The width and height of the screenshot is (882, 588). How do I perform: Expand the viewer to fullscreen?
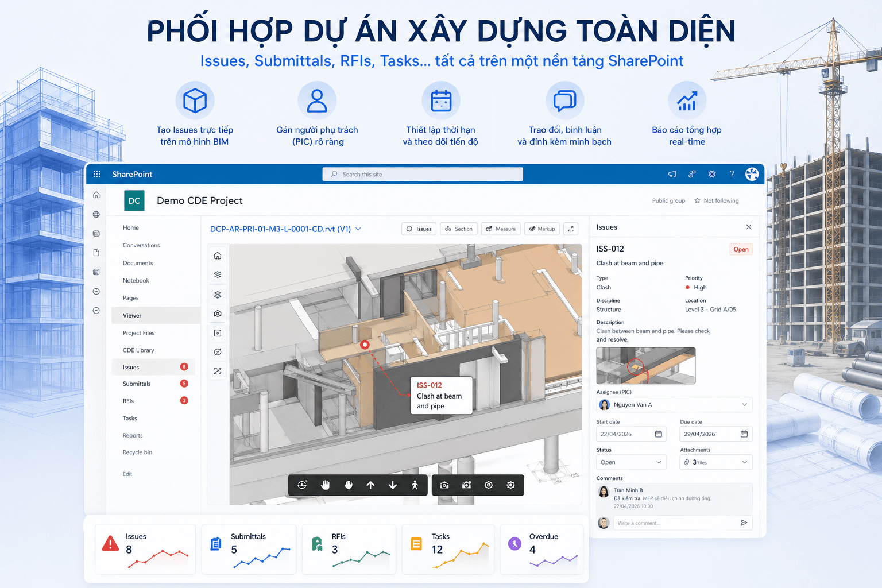coord(570,229)
